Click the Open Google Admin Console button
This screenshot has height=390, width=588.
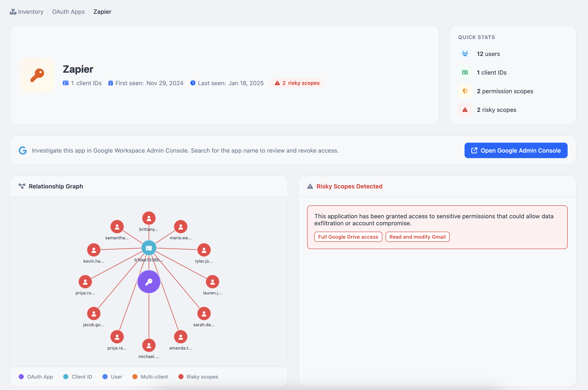(x=515, y=150)
